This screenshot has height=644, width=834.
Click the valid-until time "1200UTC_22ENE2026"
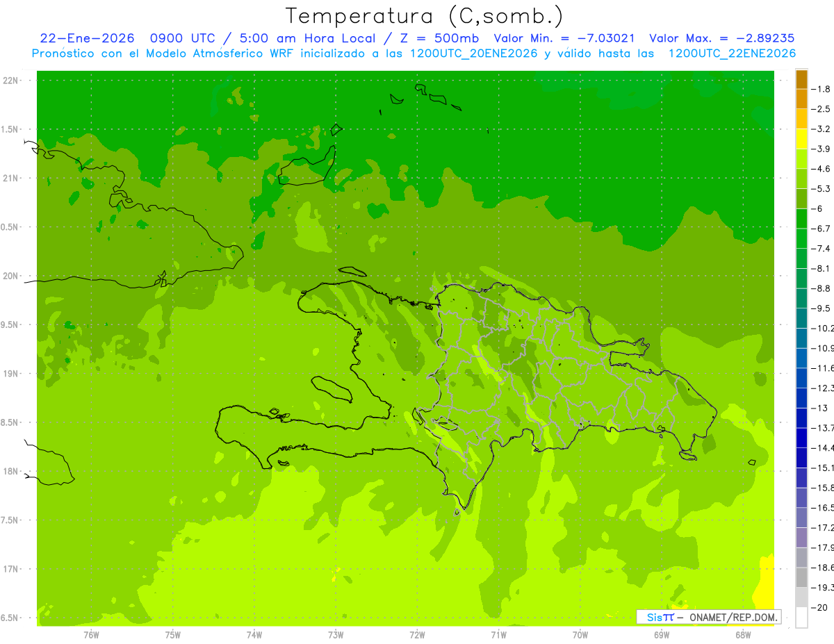tap(731, 53)
